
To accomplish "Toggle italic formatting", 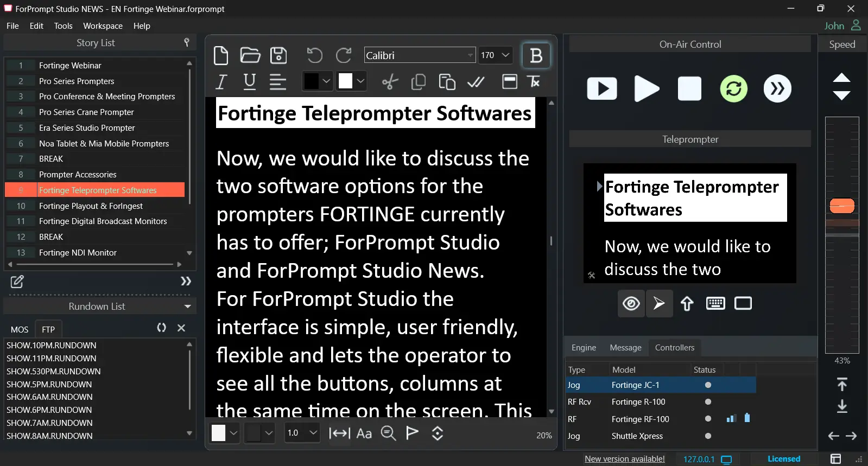I will (x=221, y=82).
